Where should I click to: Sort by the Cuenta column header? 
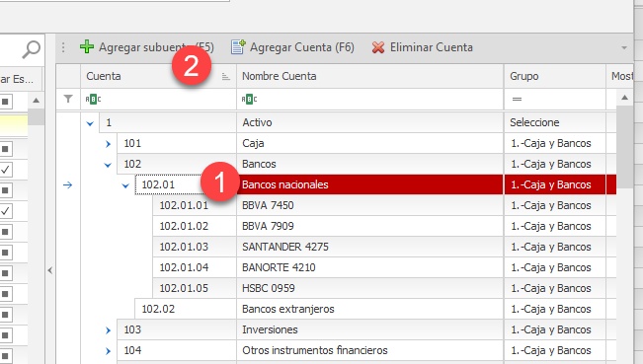[158, 76]
